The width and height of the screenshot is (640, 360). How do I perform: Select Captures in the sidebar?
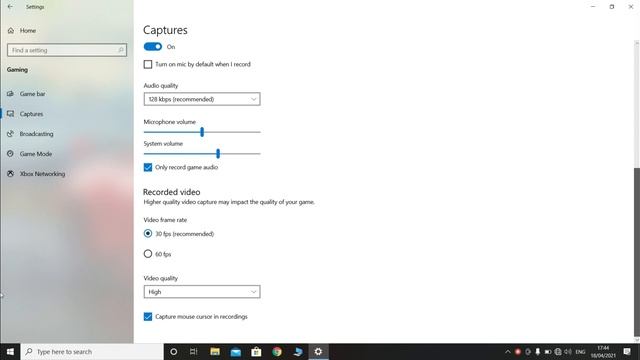(25, 114)
